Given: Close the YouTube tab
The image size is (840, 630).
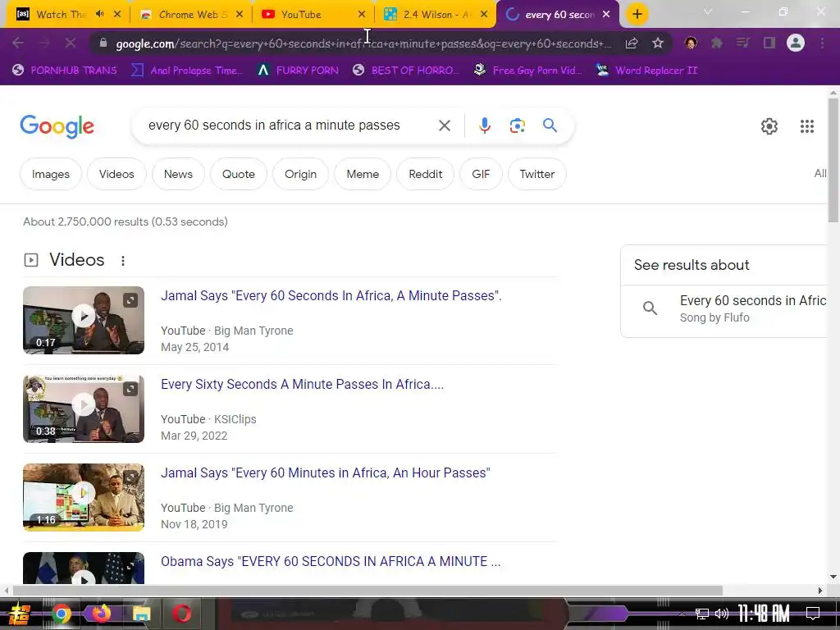Looking at the screenshot, I should tap(362, 15).
